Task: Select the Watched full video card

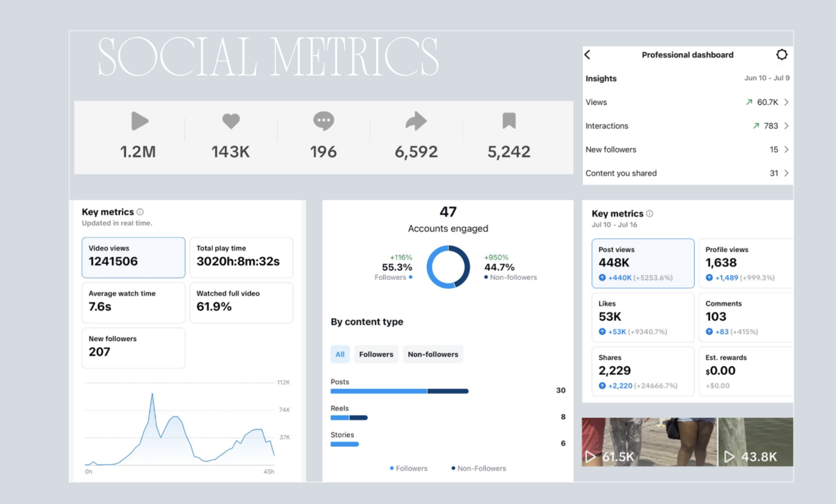Action: click(x=241, y=303)
